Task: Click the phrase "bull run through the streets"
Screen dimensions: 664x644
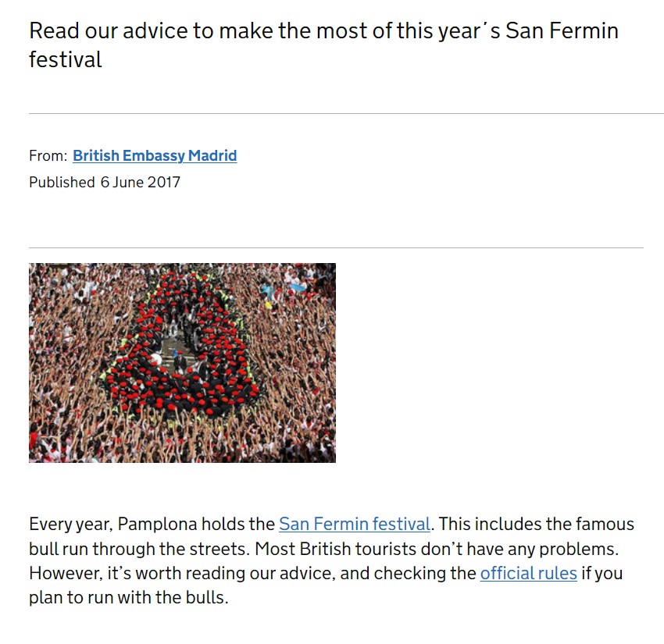Action: tap(139, 549)
